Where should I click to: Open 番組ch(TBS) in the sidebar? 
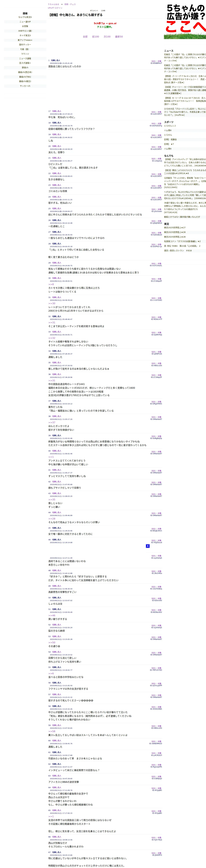(x=25, y=77)
